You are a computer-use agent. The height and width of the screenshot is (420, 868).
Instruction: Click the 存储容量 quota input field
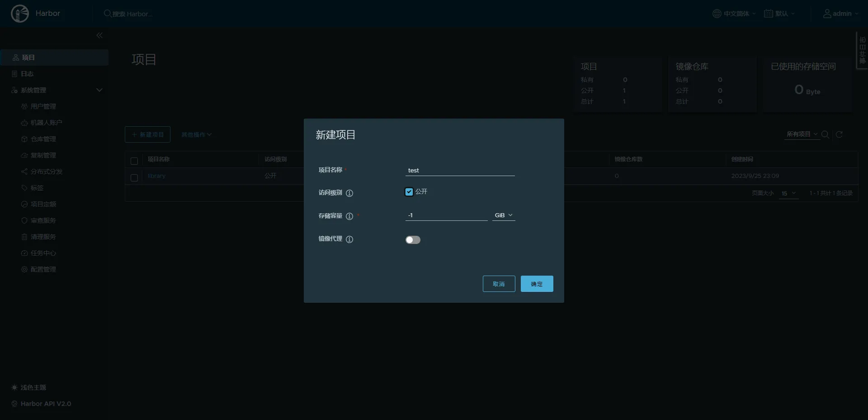pos(447,215)
